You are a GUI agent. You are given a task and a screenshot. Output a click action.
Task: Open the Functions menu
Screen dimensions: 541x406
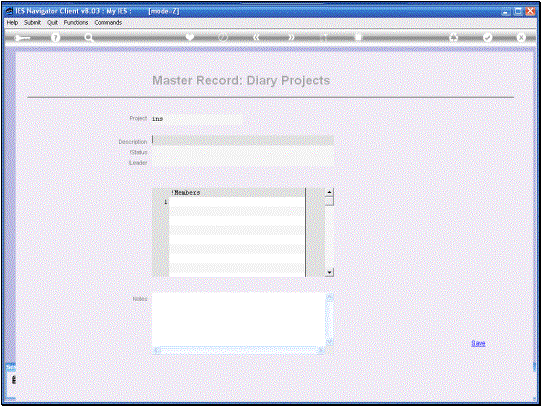[x=76, y=22]
